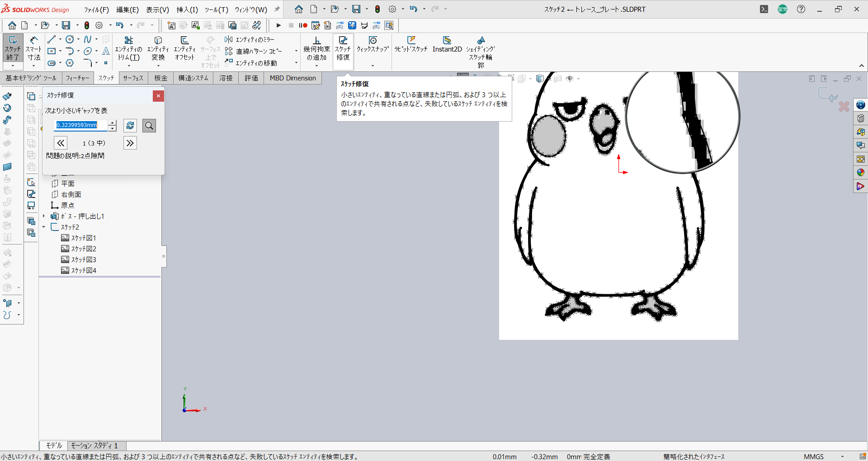Switch to the 評価 tab
This screenshot has height=461, width=868.
coord(251,78)
